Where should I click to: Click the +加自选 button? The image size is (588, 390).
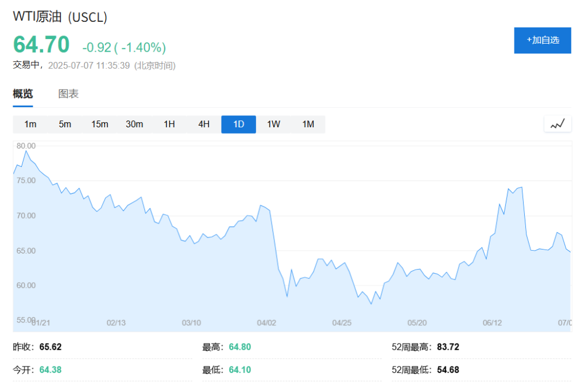point(542,40)
